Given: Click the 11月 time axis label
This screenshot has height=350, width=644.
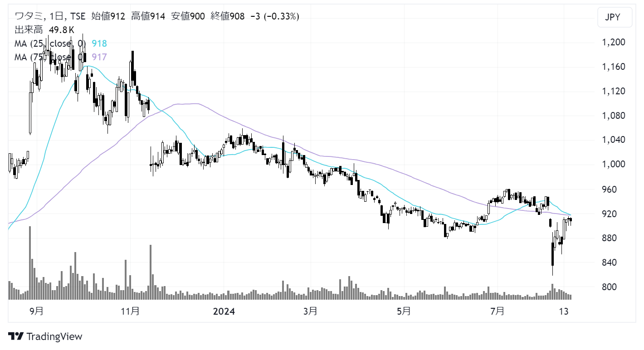Looking at the screenshot, I should coord(130,311).
